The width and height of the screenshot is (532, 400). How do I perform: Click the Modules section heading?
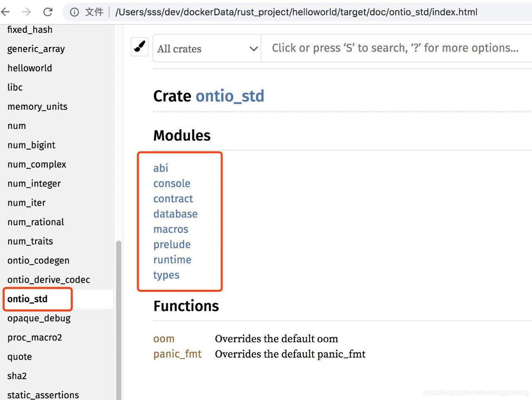tap(182, 136)
